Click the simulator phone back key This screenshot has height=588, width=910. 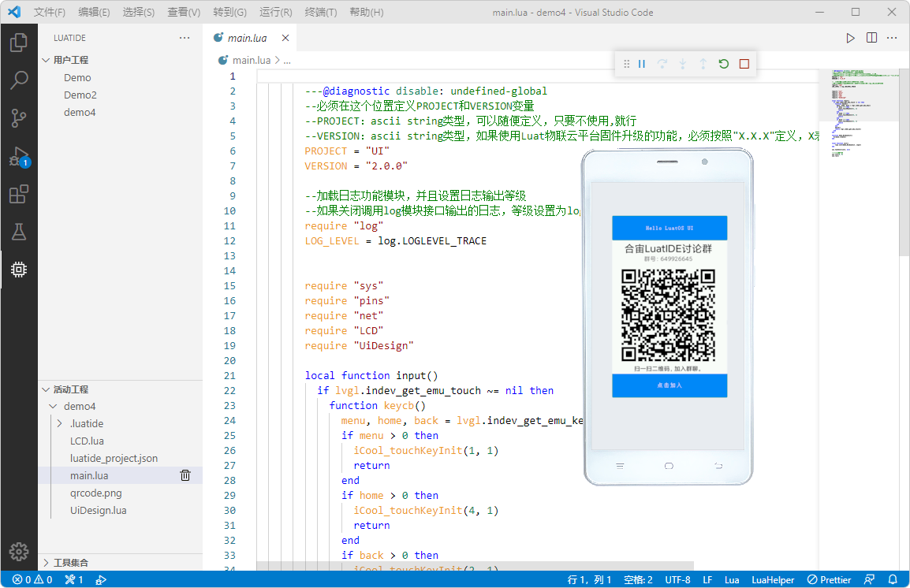[x=718, y=467]
